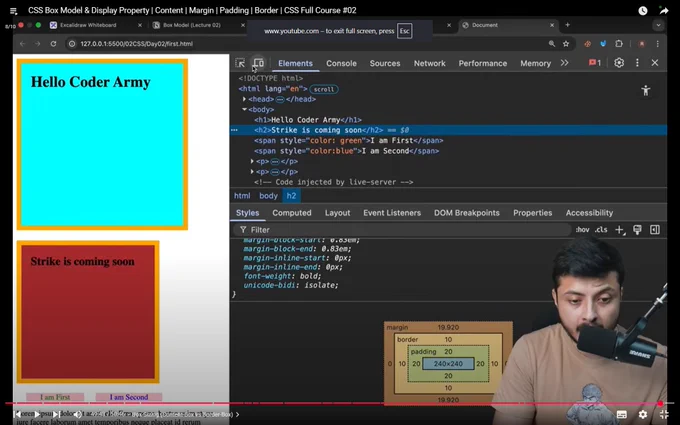Viewport: 680px width, 425px height.
Task: Collapse the body element node
Action: (x=245, y=109)
